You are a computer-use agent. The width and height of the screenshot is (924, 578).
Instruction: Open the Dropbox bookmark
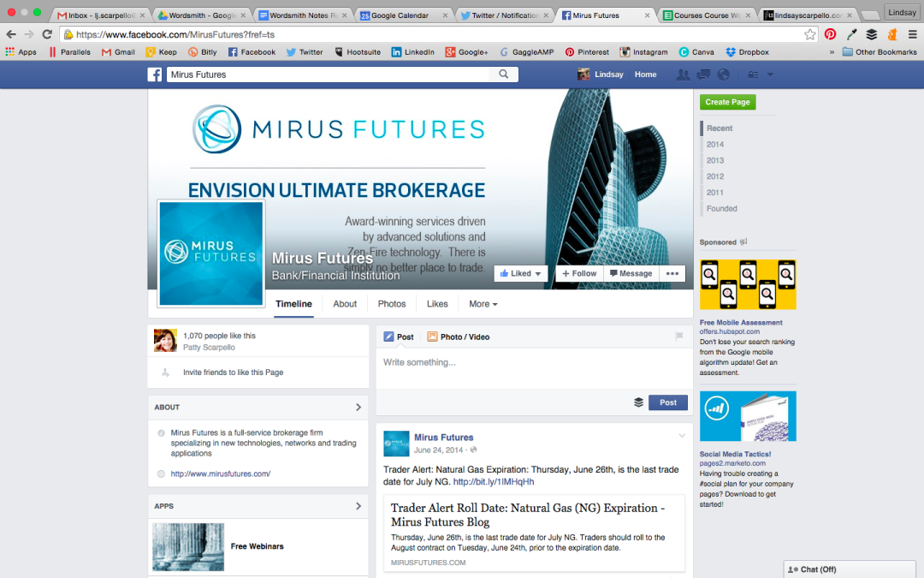click(747, 52)
